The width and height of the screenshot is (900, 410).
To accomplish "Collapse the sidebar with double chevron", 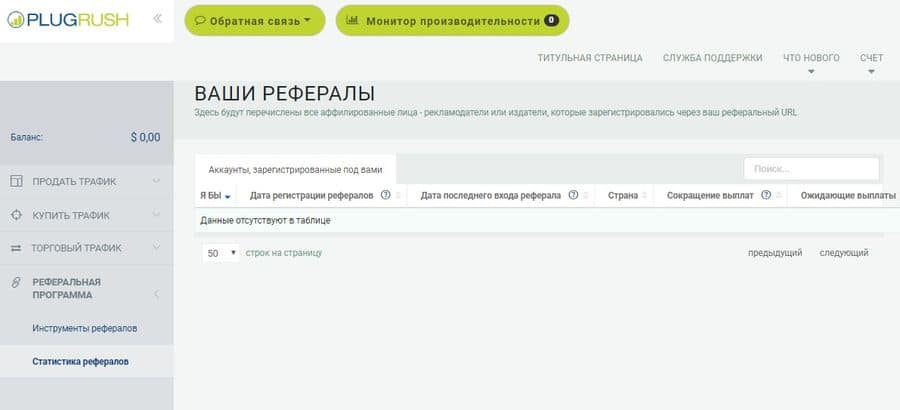I will pyautogui.click(x=157, y=18).
